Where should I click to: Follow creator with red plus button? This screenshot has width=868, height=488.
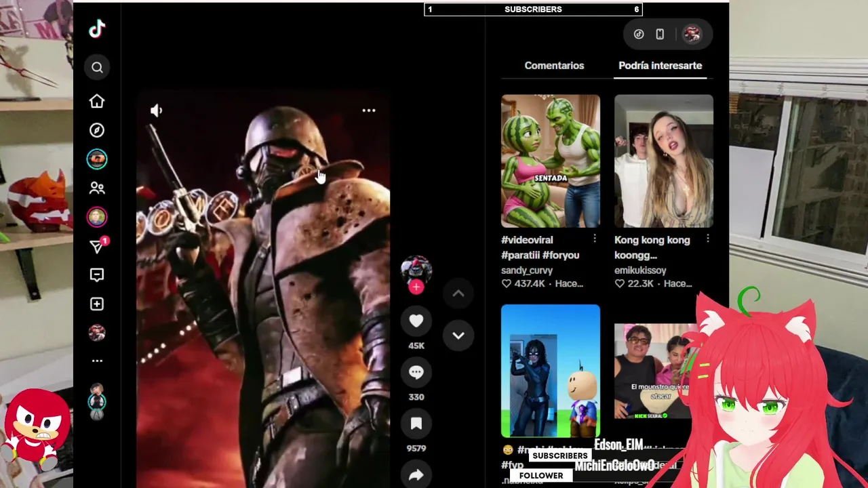416,287
